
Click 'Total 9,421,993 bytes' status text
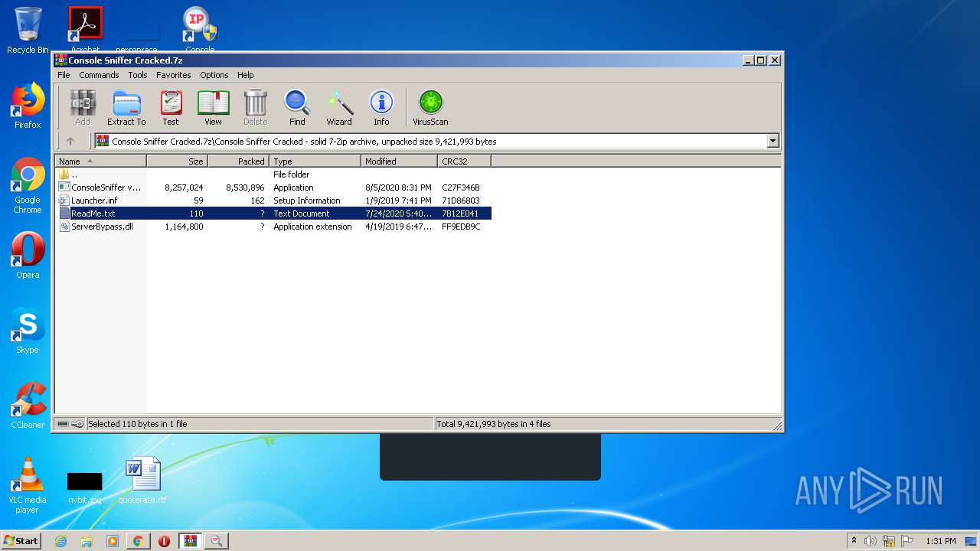[x=493, y=424]
